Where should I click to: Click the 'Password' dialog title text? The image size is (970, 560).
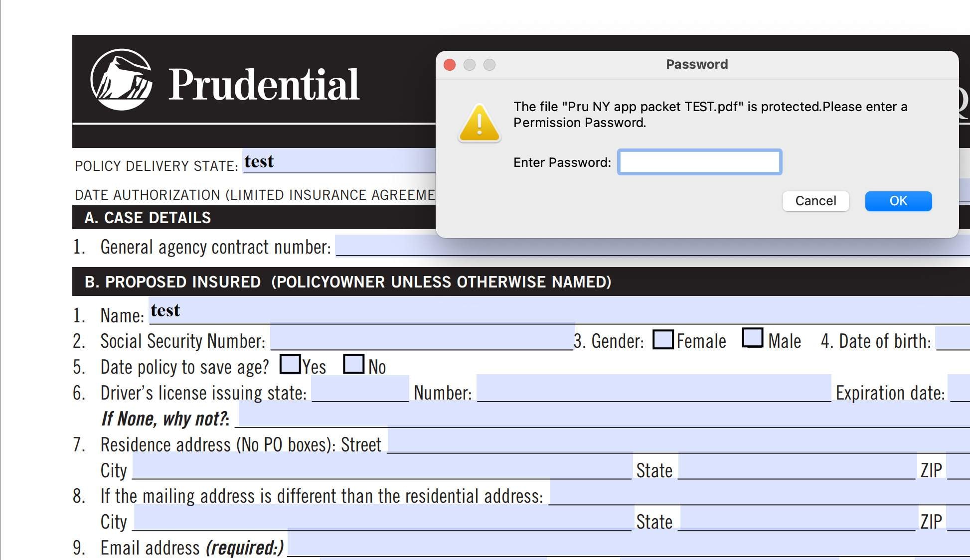click(x=697, y=64)
